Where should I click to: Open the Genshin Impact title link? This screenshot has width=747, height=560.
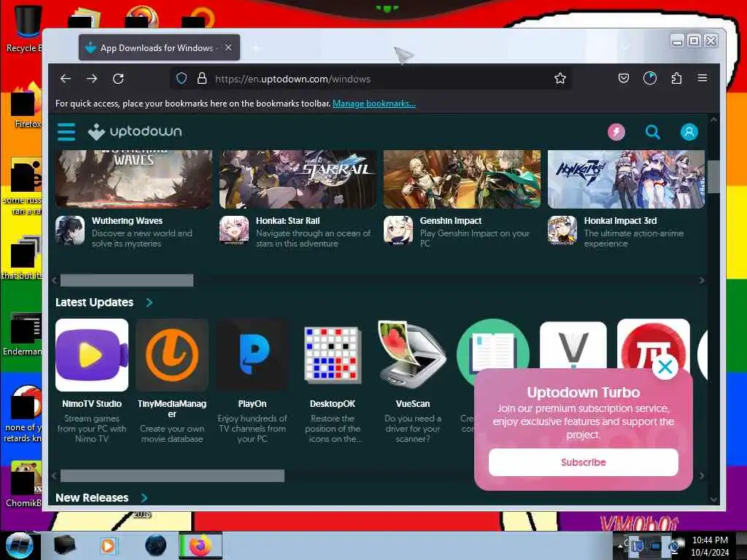pyautogui.click(x=451, y=221)
